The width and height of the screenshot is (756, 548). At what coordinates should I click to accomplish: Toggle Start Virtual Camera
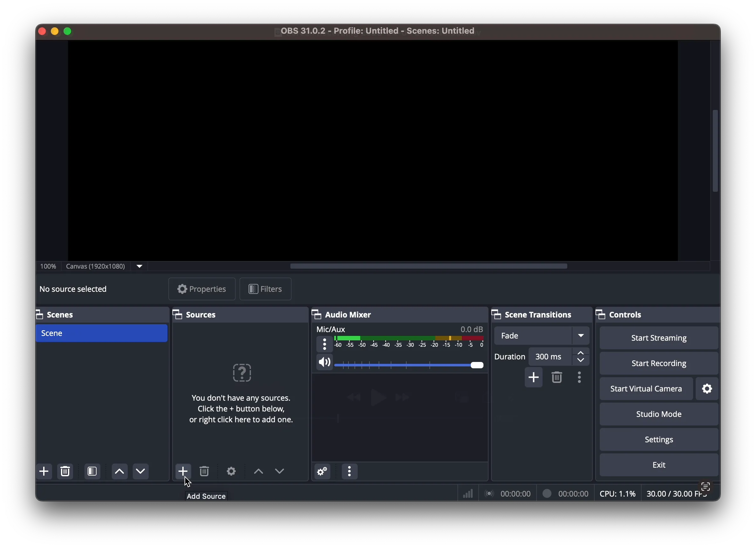(x=646, y=388)
